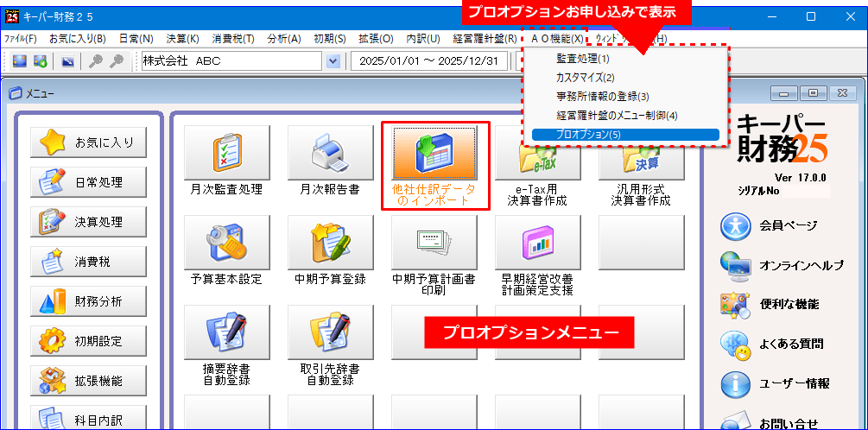Open the 分析(A) menu
Screen dimensions: 868x430
(x=284, y=39)
